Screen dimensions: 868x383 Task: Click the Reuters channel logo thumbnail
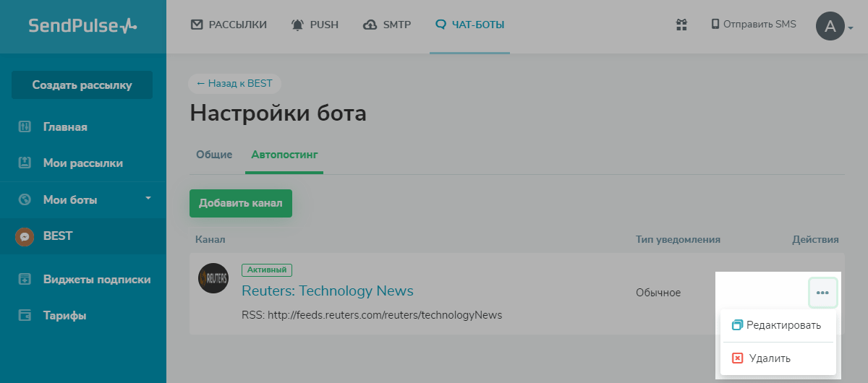(x=213, y=278)
